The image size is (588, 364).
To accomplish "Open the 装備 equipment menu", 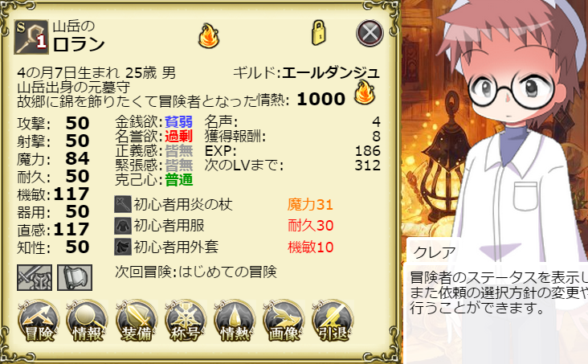I will pos(136,321).
